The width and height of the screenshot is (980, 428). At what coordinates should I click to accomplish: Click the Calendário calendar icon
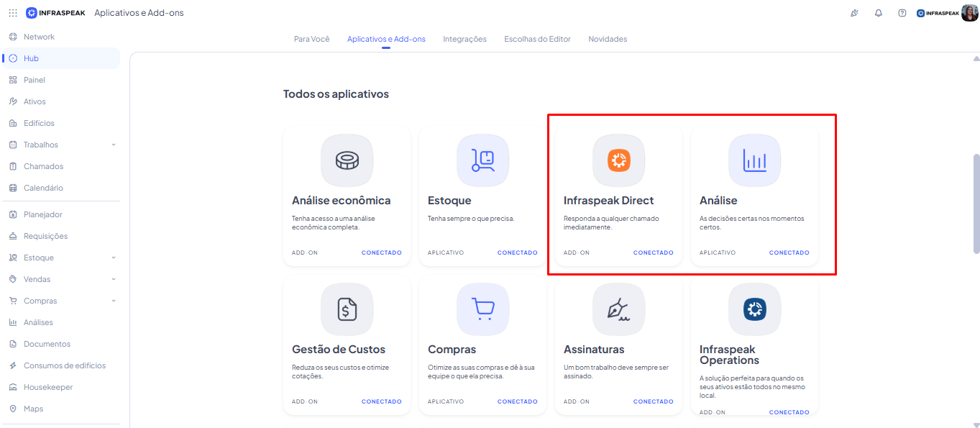(x=13, y=188)
